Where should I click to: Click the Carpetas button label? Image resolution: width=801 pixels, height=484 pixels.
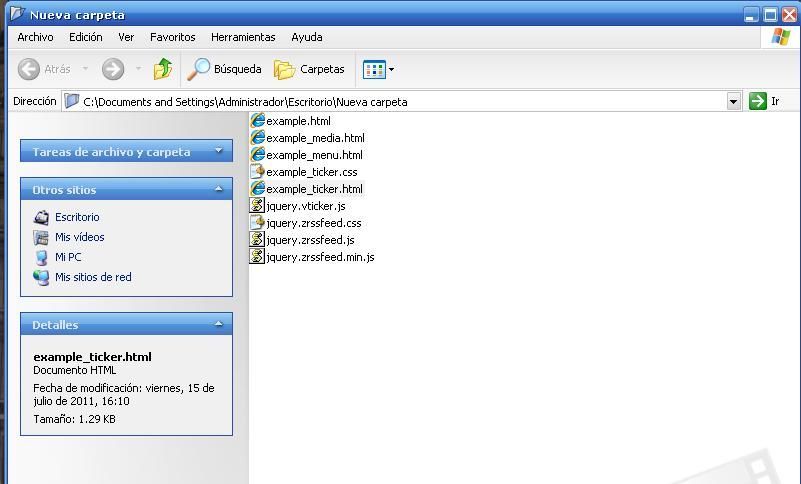(322, 69)
